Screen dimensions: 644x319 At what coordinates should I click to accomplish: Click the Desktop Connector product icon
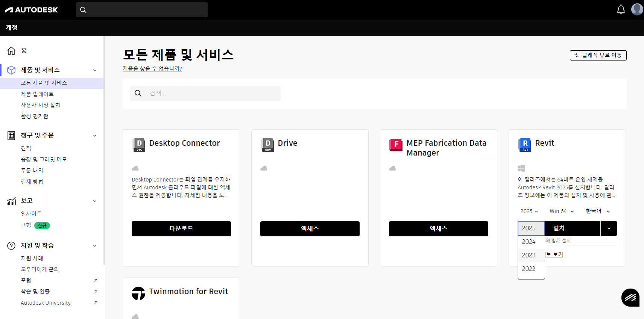(139, 145)
